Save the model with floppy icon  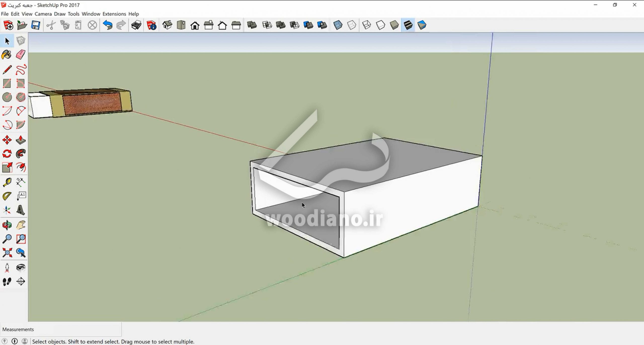(x=35, y=25)
